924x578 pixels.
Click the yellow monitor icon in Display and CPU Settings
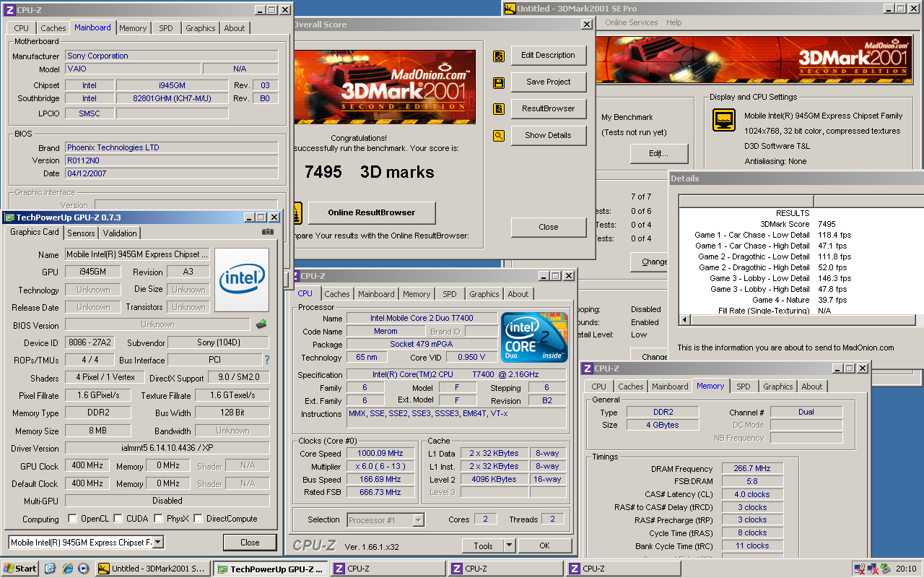pos(723,120)
